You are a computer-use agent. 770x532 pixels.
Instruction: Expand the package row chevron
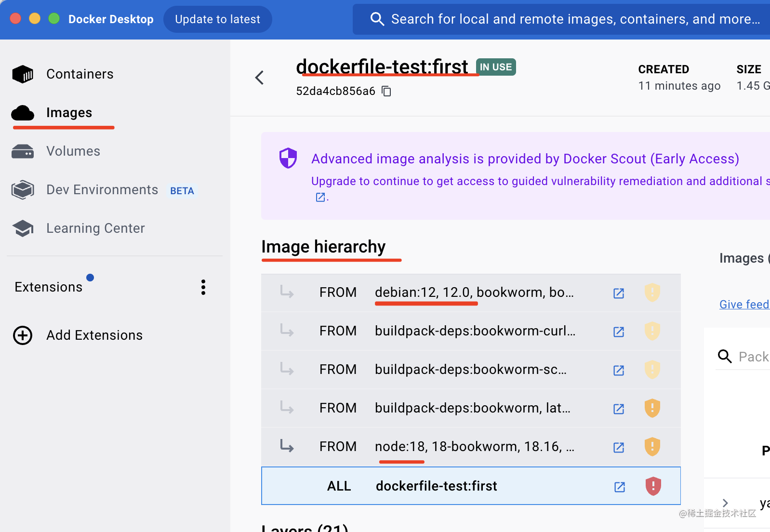(x=725, y=503)
